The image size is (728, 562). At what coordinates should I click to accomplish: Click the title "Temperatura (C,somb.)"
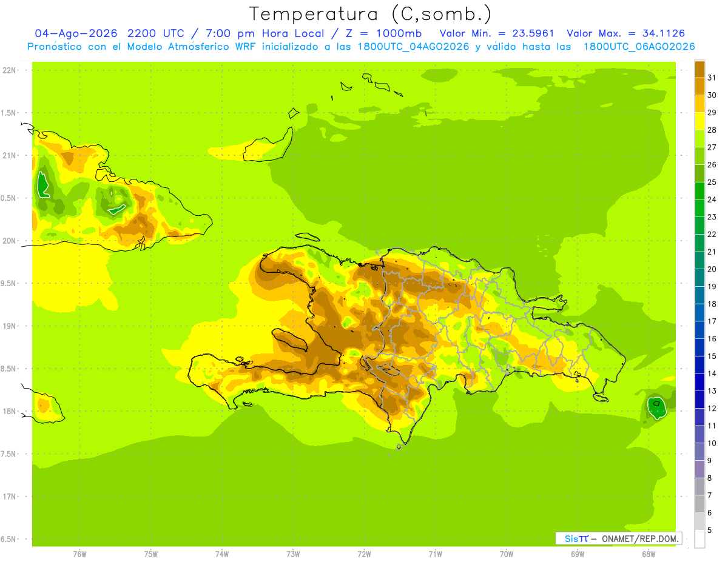click(x=371, y=14)
